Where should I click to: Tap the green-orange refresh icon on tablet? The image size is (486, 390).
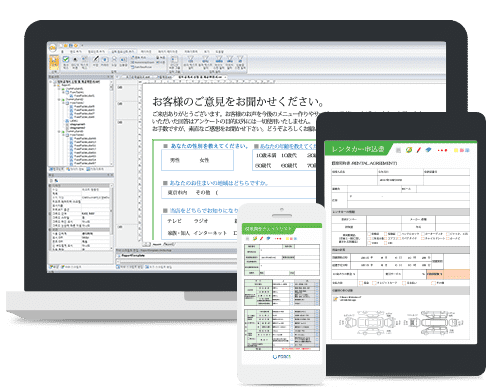409,150
